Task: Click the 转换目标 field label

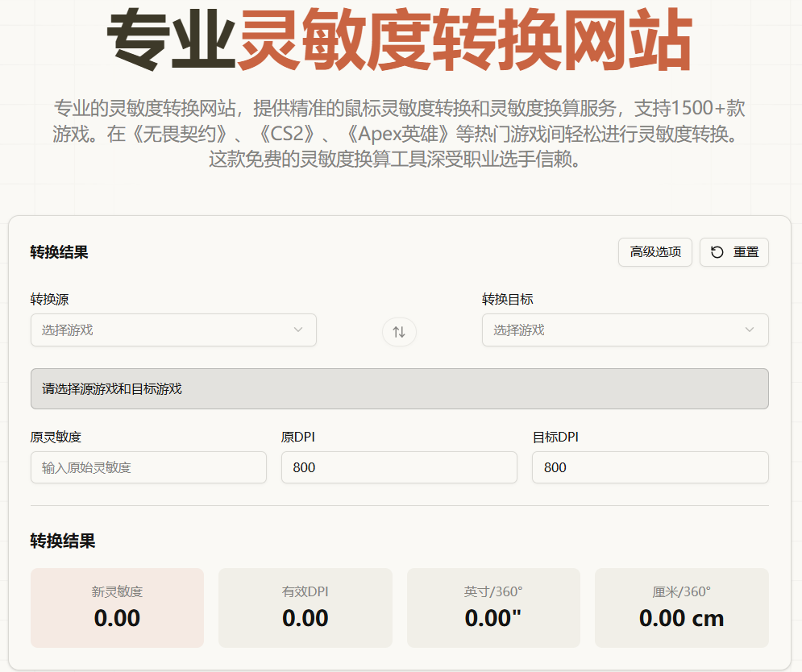Action: [x=507, y=300]
